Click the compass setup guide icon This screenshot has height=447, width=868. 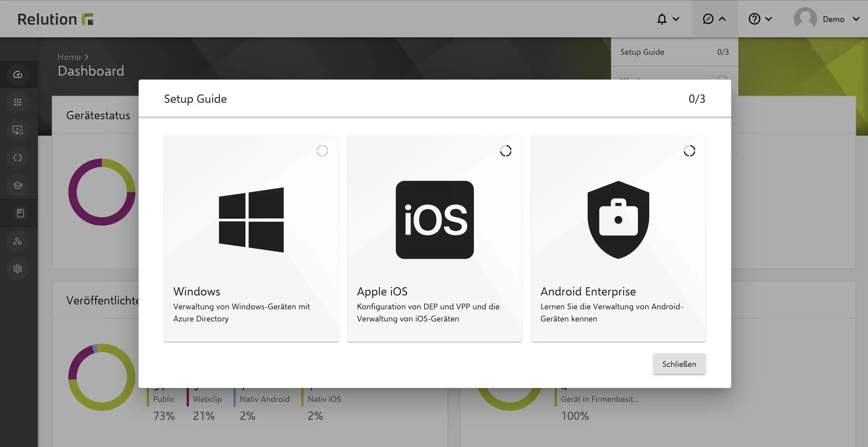pos(708,19)
